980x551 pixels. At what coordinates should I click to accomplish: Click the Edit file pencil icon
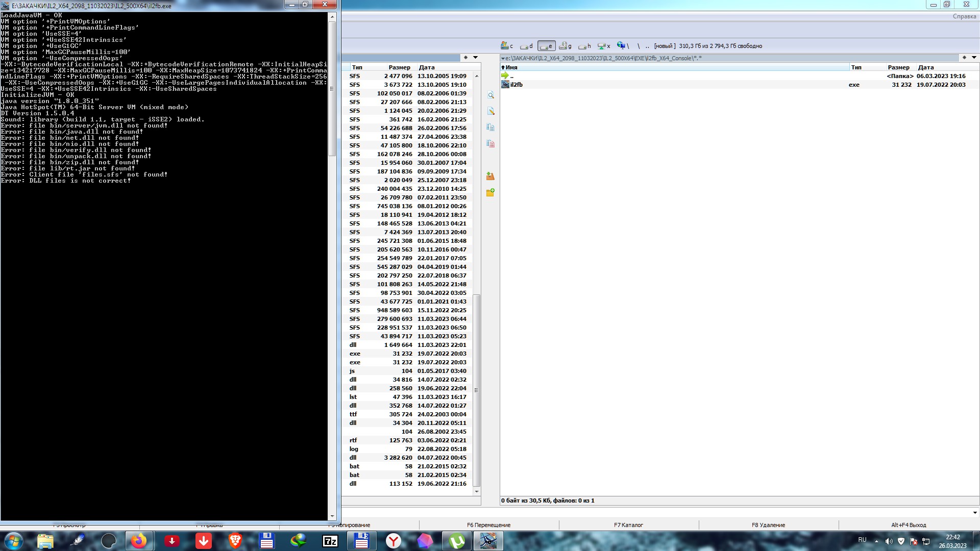point(491,111)
